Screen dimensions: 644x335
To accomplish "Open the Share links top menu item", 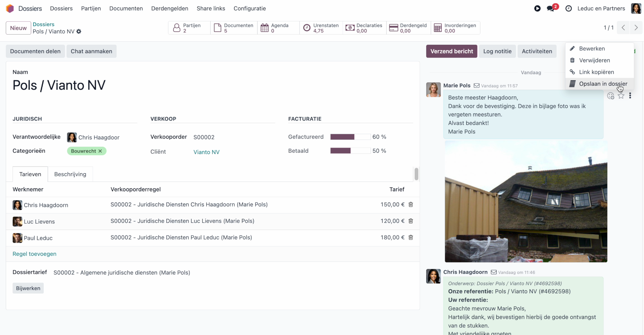I will click(x=211, y=8).
